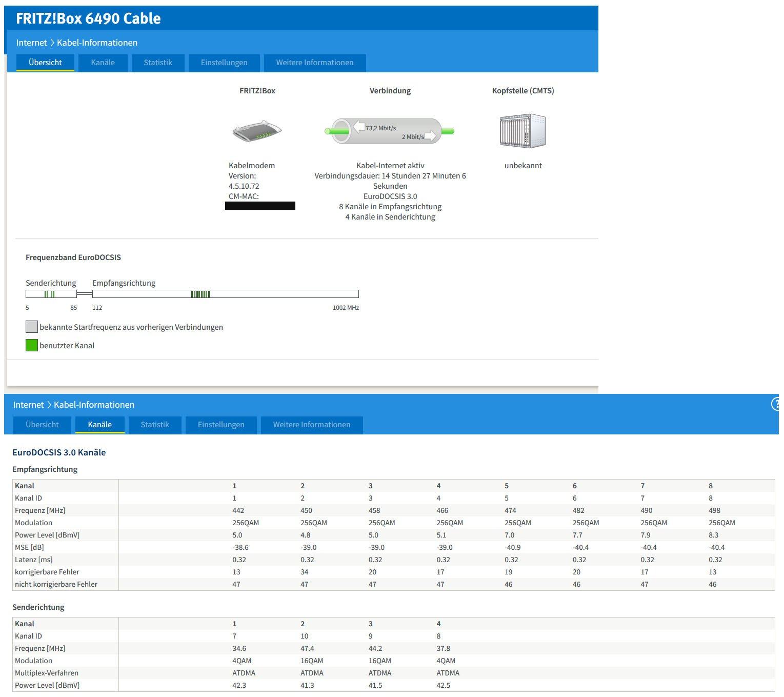
Task: Click the Senderichtung frequency band bar
Action: point(51,294)
